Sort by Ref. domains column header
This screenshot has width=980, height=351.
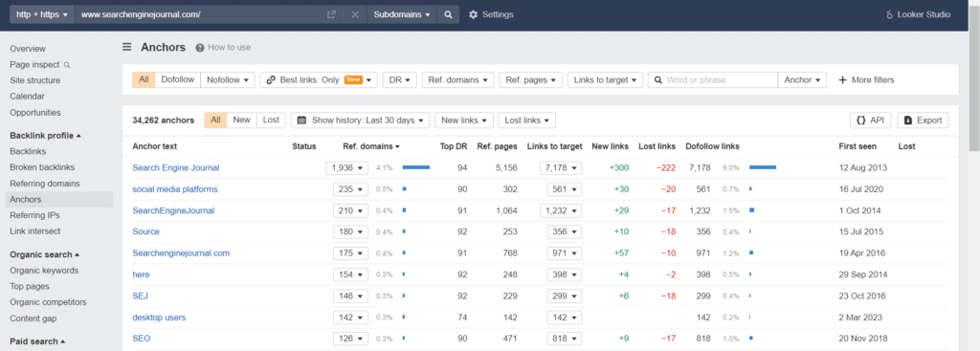(x=371, y=146)
